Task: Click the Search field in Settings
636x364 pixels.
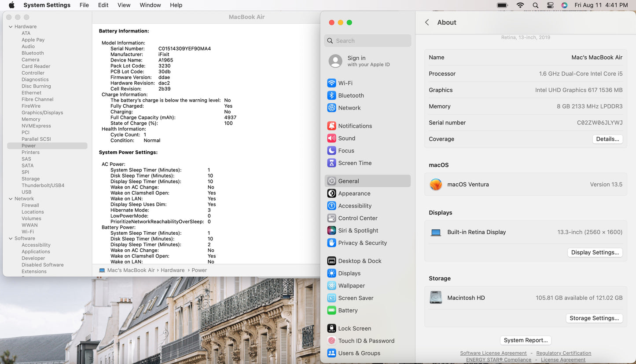Action: (x=368, y=41)
